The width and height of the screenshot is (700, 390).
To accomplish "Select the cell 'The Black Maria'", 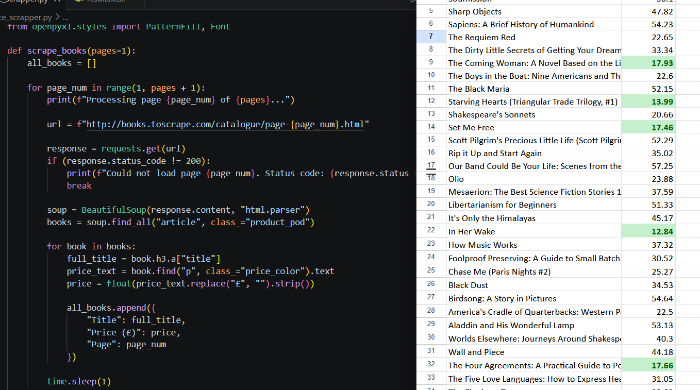I will 533,89.
